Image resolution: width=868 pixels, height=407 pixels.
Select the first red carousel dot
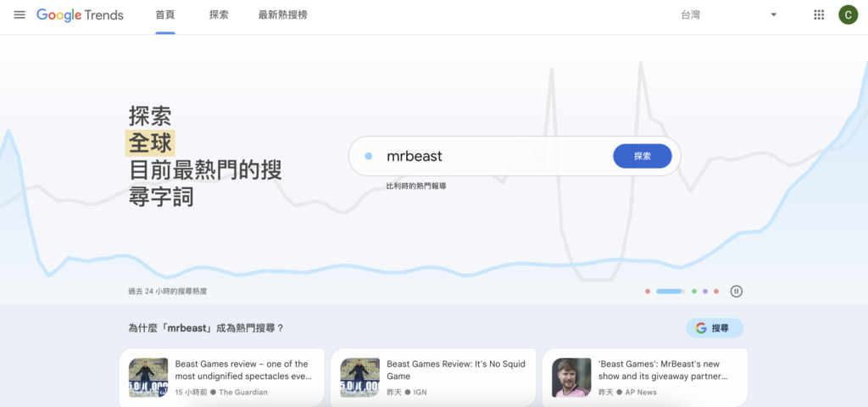point(648,292)
